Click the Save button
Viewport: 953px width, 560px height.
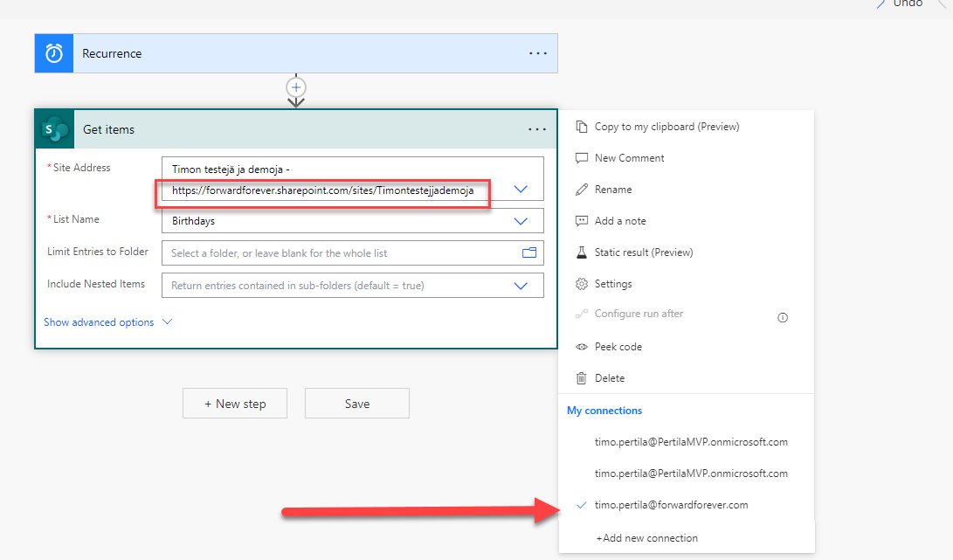click(x=356, y=404)
